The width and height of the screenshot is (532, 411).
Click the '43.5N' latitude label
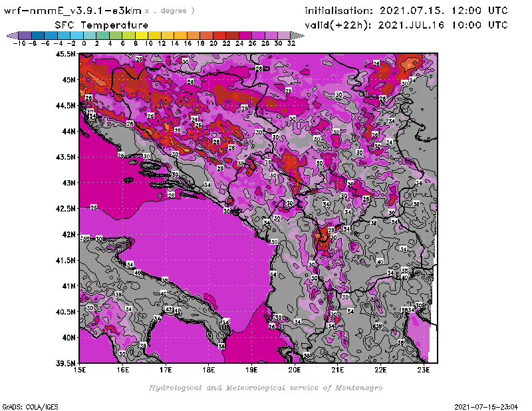tap(65, 157)
